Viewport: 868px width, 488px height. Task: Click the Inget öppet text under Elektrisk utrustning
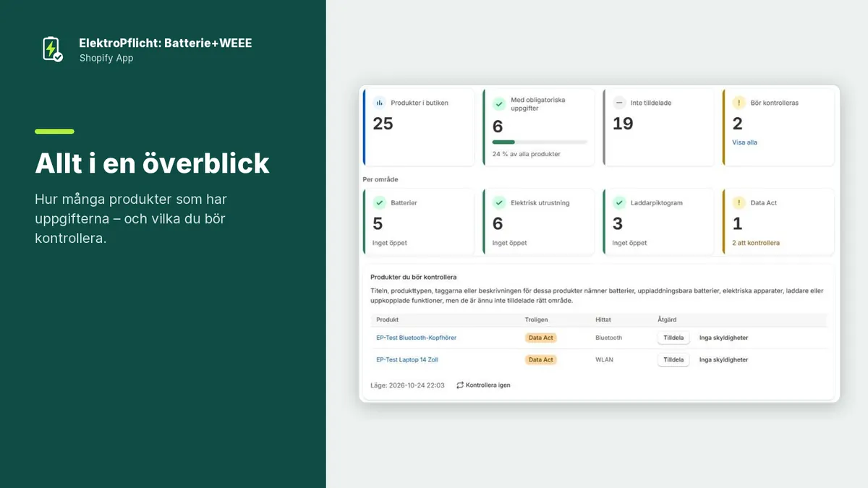click(510, 243)
